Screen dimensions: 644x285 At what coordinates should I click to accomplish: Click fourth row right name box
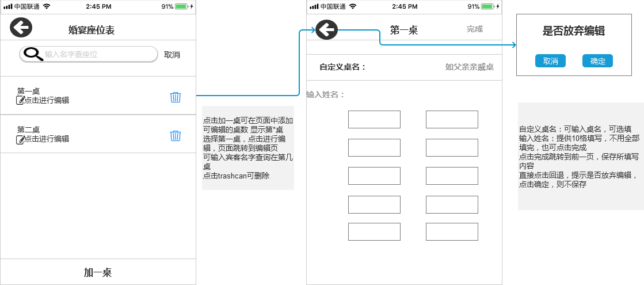452,204
